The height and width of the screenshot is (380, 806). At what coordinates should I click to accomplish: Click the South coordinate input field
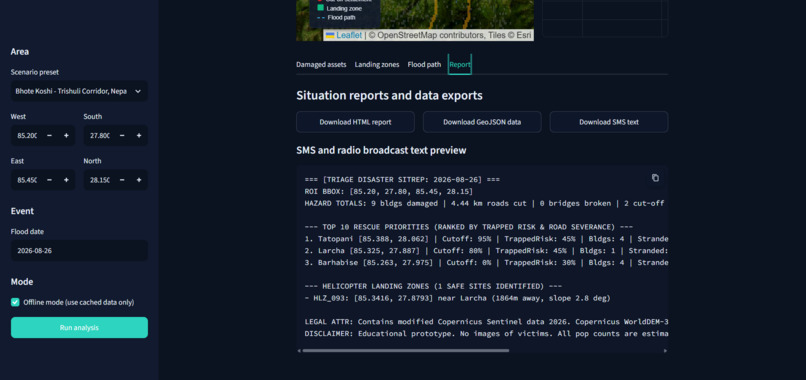click(x=99, y=136)
